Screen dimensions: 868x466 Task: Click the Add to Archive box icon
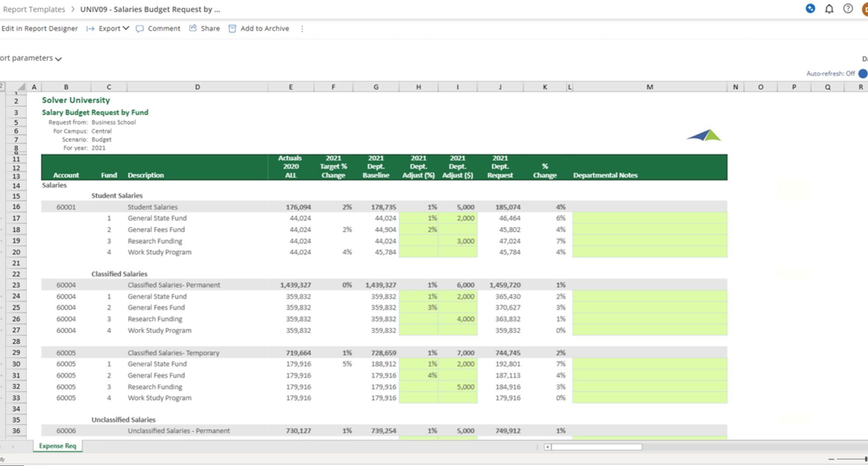click(x=232, y=29)
